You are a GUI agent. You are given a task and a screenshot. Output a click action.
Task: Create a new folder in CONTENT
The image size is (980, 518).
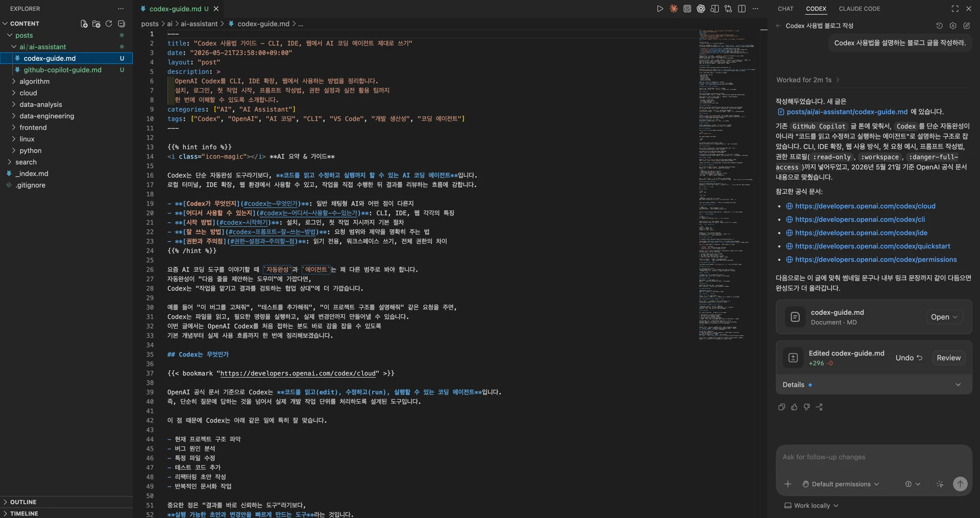click(96, 23)
